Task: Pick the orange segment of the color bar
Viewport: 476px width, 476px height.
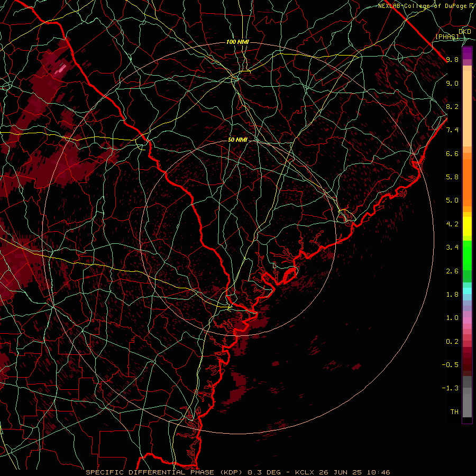Action: click(467, 183)
